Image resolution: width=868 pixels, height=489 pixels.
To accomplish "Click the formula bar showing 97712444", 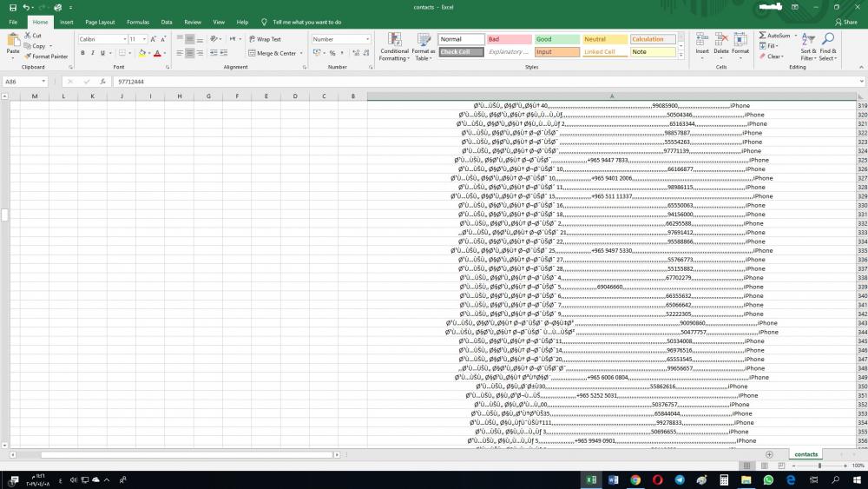I will pyautogui.click(x=487, y=82).
